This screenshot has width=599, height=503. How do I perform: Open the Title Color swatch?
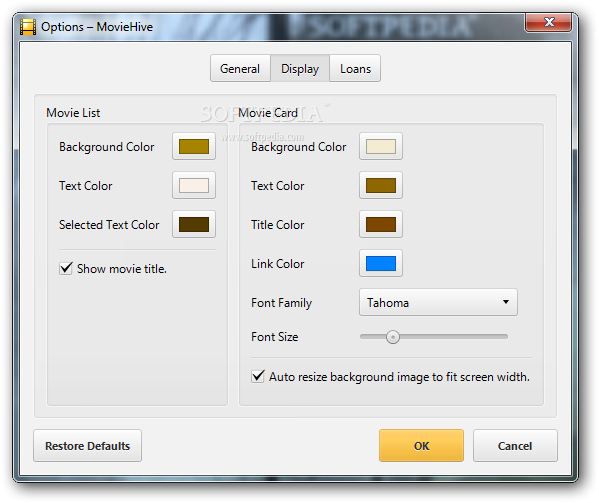pyautogui.click(x=380, y=224)
